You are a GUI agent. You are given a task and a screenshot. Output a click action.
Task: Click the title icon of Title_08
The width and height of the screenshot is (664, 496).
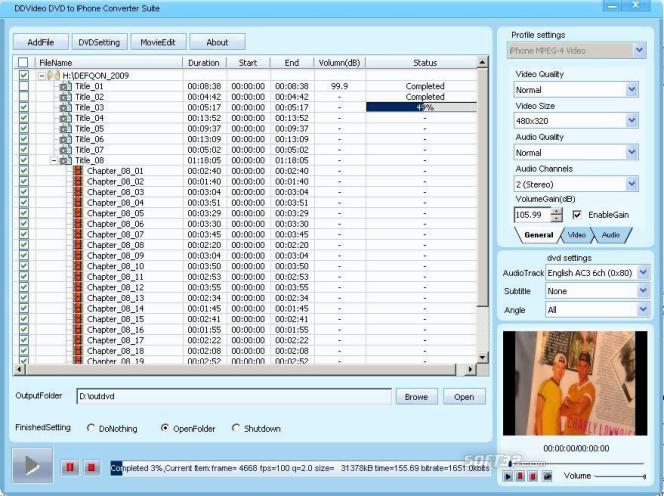click(66, 161)
